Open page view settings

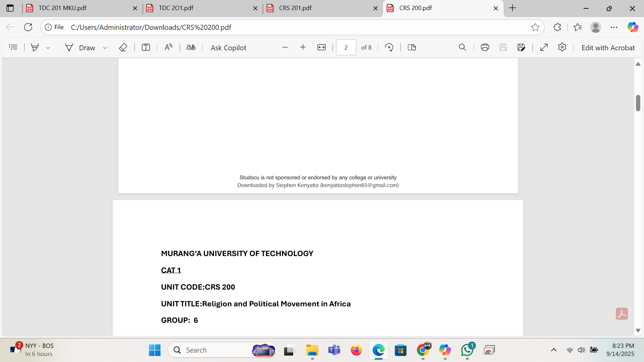coord(412,47)
